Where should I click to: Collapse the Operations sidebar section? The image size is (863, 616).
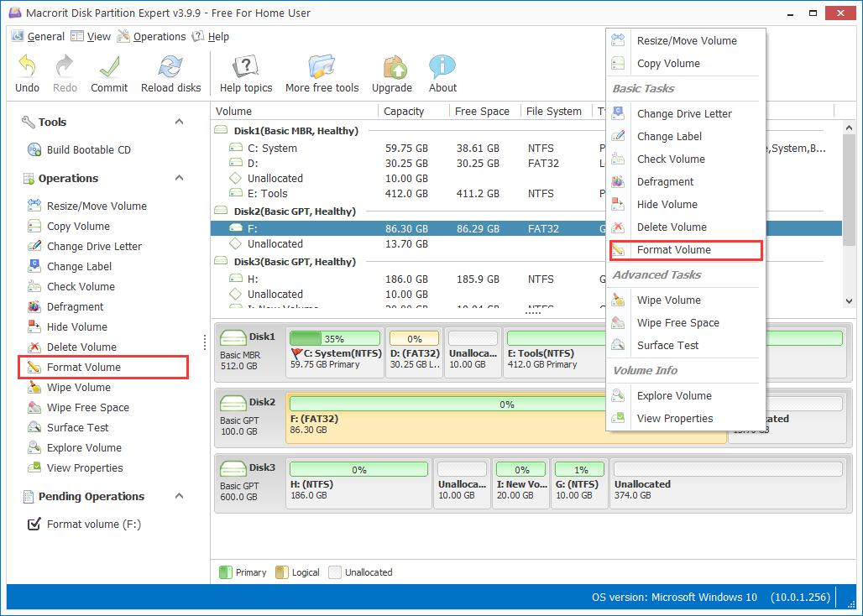coord(177,178)
